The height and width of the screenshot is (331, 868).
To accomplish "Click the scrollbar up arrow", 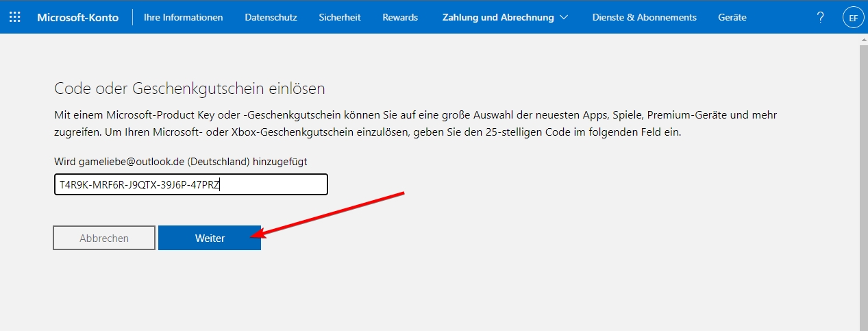I will point(863,40).
